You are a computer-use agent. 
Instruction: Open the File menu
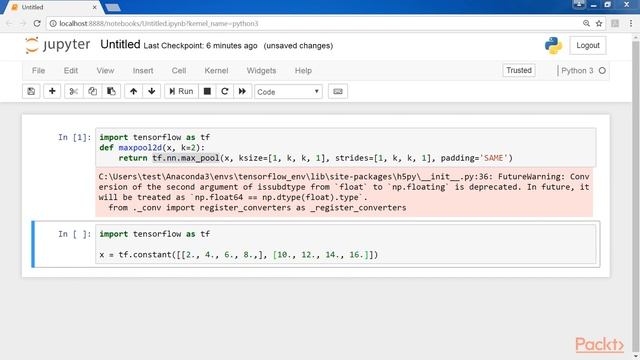(38, 71)
